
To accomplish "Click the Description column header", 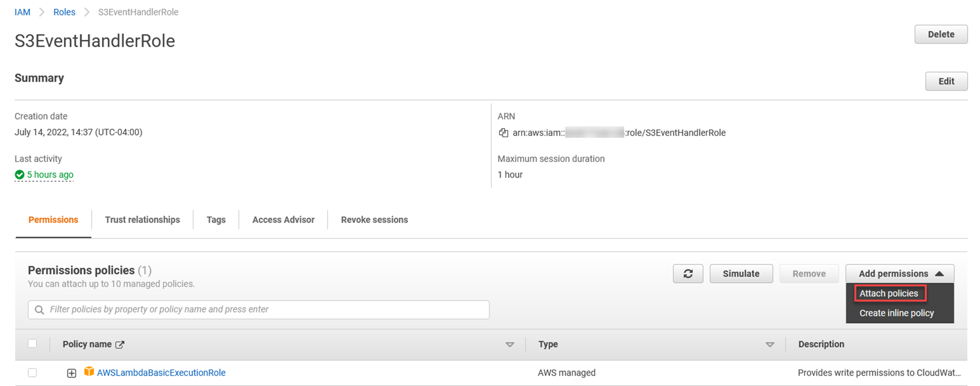I will 821,344.
